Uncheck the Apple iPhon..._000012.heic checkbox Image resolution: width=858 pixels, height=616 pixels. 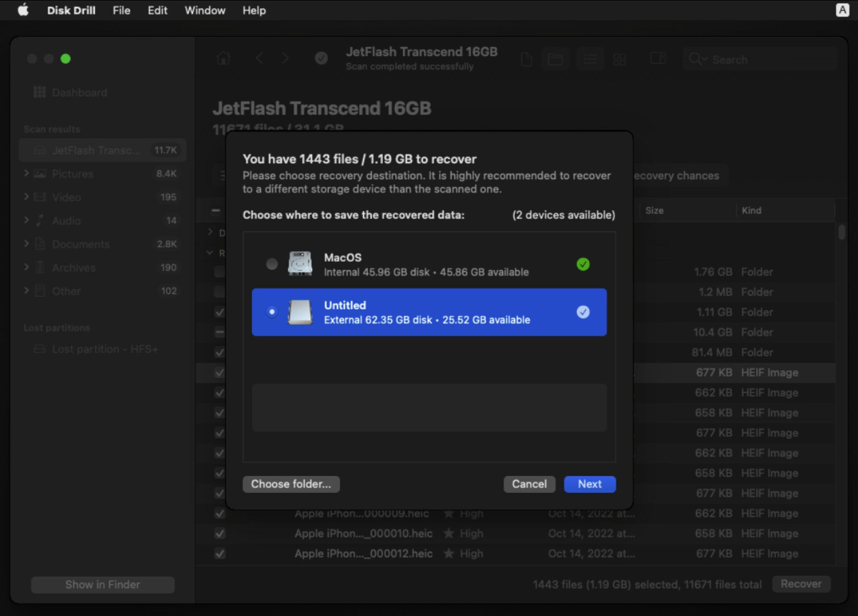pyautogui.click(x=219, y=554)
